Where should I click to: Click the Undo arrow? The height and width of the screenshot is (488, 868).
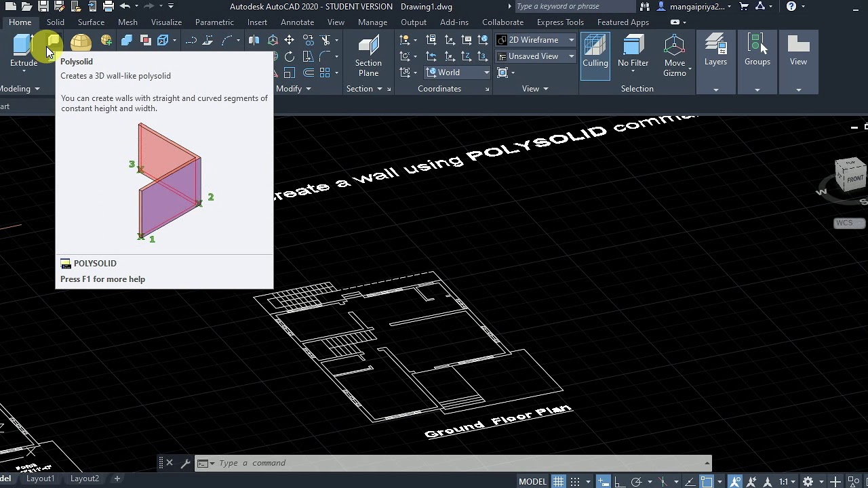(125, 7)
